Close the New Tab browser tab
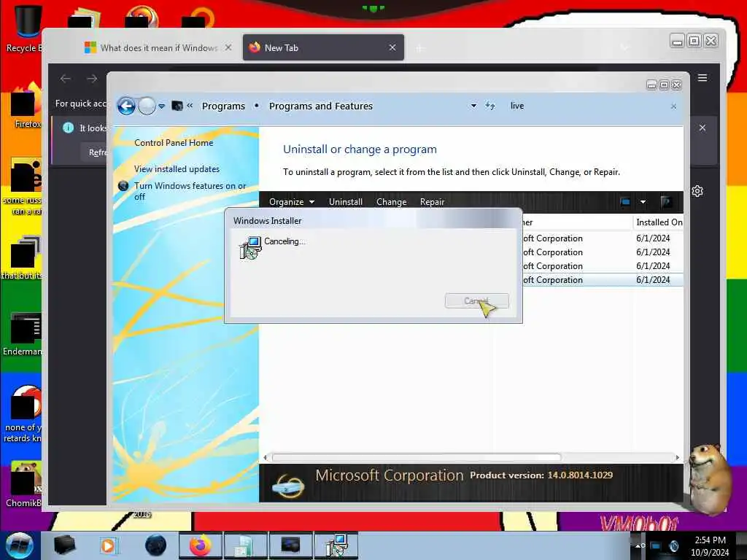 [x=392, y=47]
